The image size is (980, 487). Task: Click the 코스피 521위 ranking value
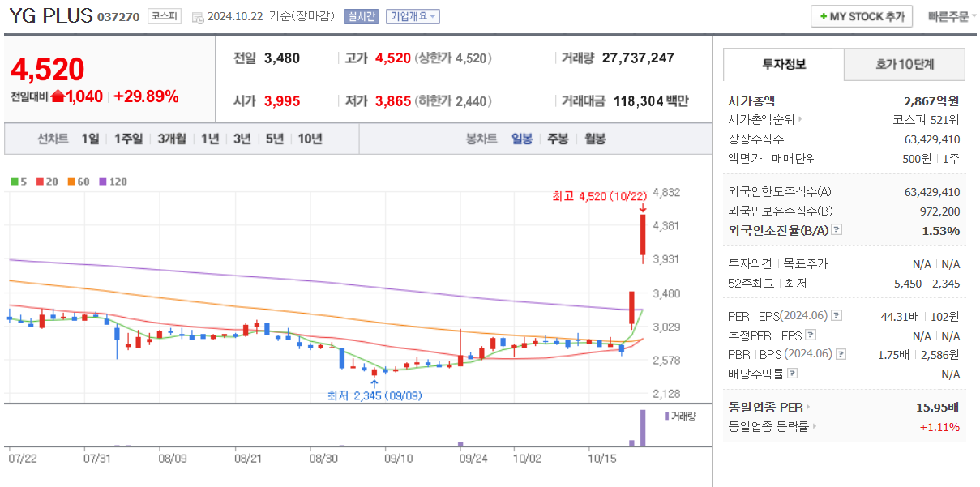click(x=927, y=120)
